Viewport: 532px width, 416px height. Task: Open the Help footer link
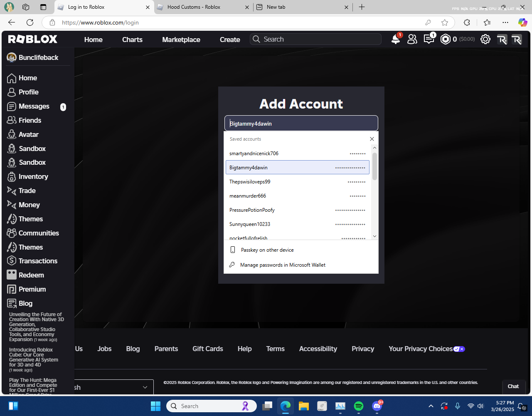245,349
